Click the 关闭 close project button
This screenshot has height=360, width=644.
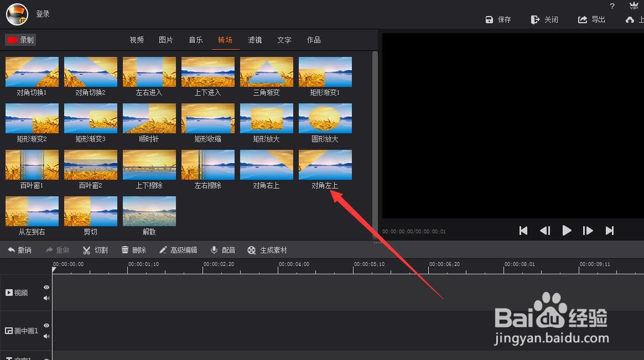click(x=544, y=19)
